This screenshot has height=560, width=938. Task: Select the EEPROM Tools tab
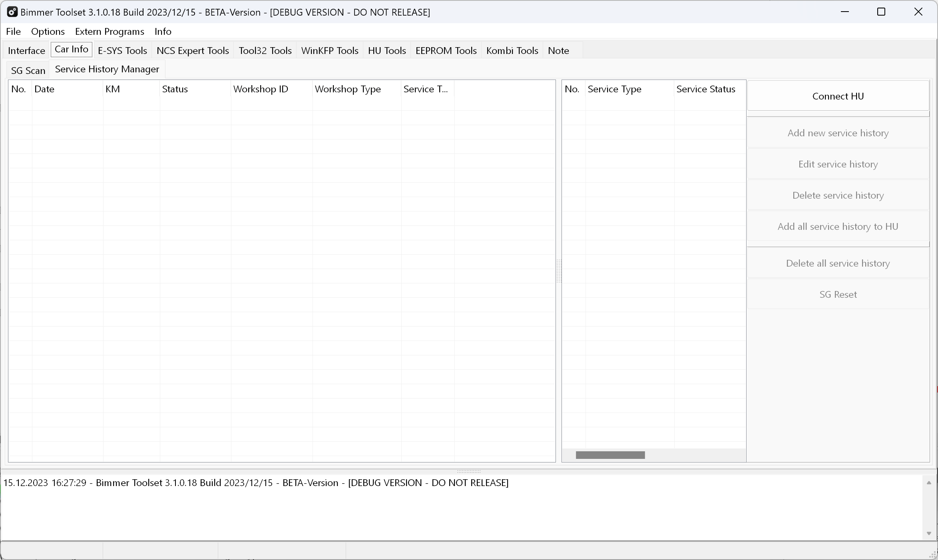(446, 51)
